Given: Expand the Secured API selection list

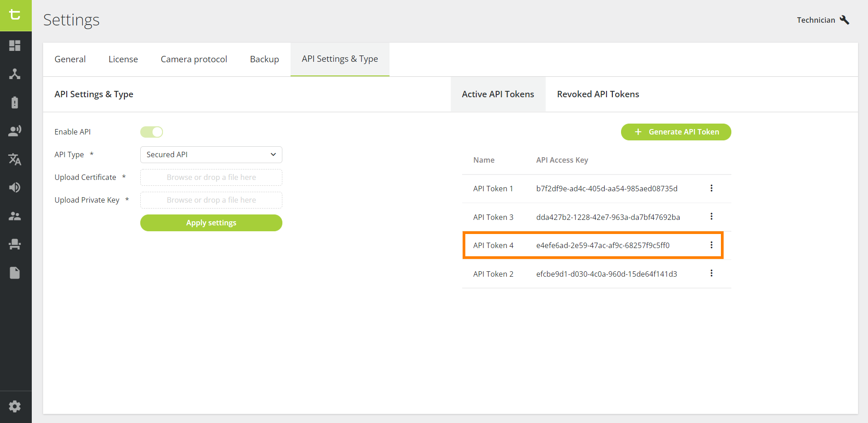Looking at the screenshot, I should tap(273, 154).
